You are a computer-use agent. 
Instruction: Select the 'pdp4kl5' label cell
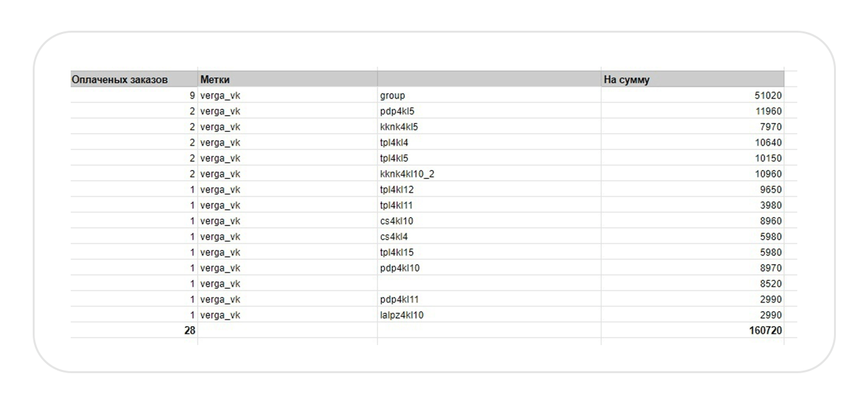(x=397, y=111)
